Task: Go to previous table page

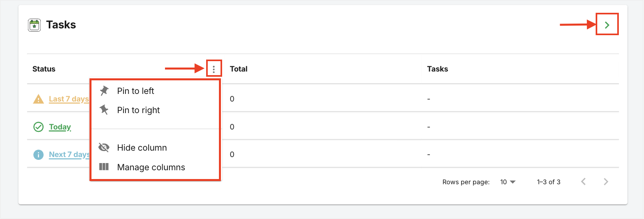Action: [x=583, y=182]
